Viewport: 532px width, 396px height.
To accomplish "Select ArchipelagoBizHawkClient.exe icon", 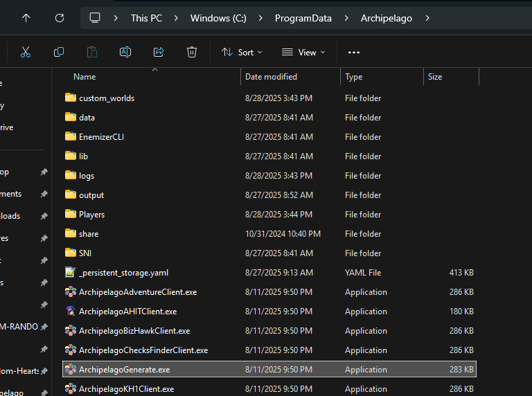I will (71, 330).
